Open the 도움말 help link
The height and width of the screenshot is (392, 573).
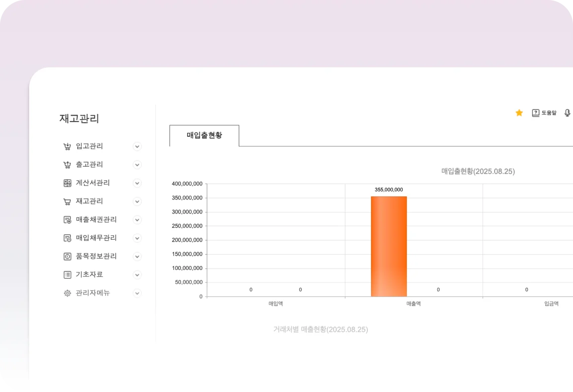click(544, 113)
